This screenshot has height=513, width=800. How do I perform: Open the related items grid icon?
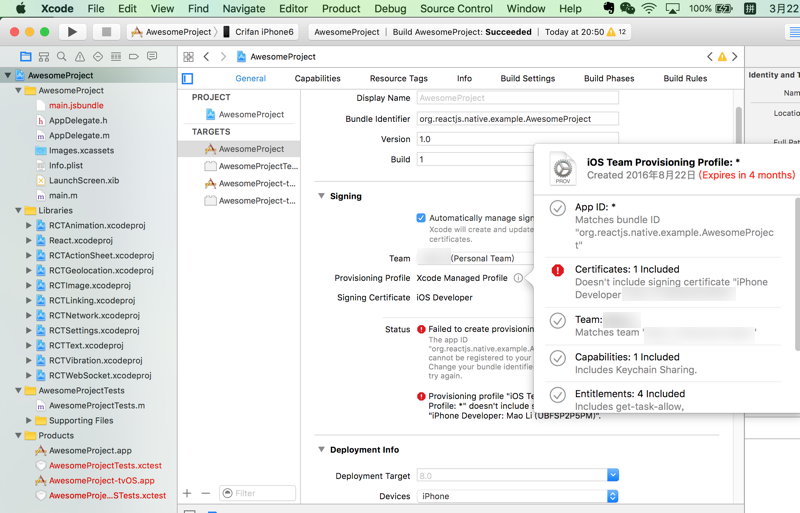click(x=188, y=57)
